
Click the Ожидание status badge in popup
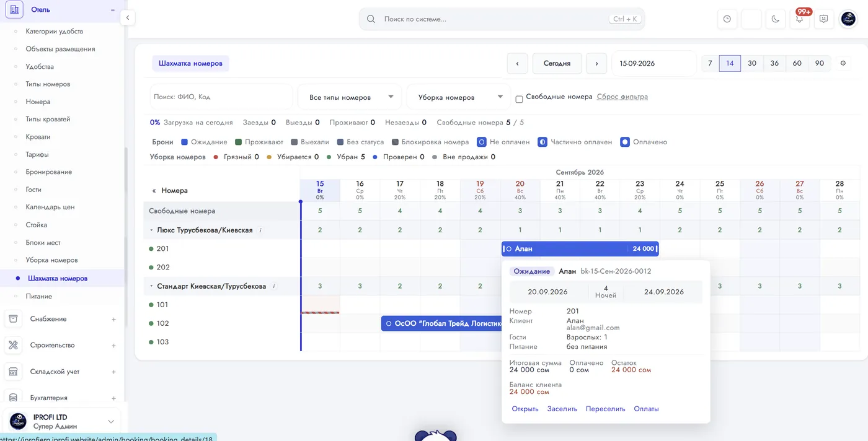point(532,271)
